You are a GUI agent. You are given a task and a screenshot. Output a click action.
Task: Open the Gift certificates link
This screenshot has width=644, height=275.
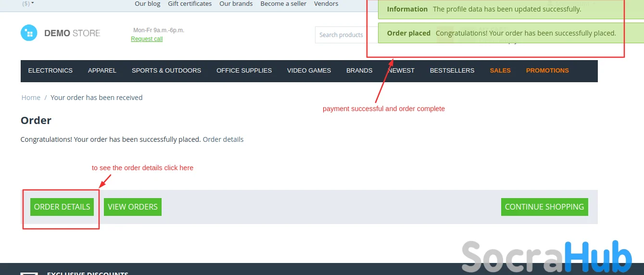(x=189, y=4)
